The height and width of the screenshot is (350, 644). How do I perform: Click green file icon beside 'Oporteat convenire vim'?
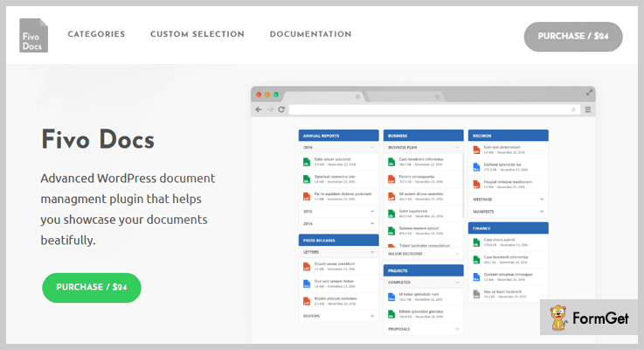[x=307, y=179]
